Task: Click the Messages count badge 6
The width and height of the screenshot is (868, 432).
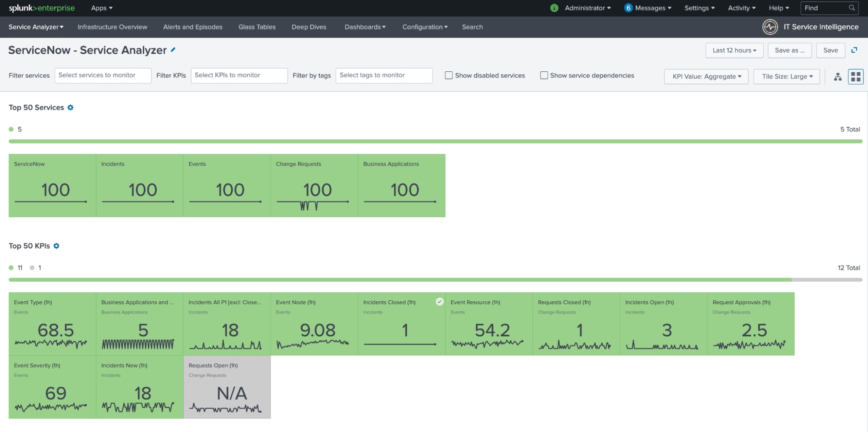Action: tap(628, 8)
